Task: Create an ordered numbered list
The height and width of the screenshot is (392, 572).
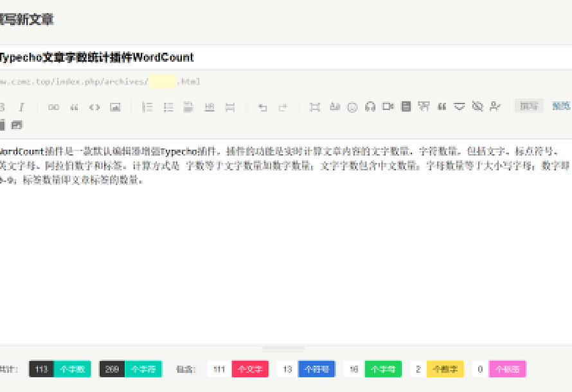Action: pos(147,107)
